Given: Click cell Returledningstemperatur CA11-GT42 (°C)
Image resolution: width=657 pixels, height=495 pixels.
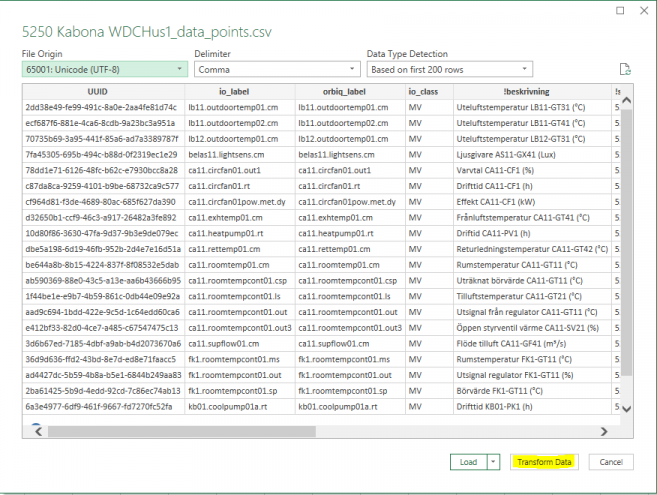Looking at the screenshot, I should click(532, 249).
